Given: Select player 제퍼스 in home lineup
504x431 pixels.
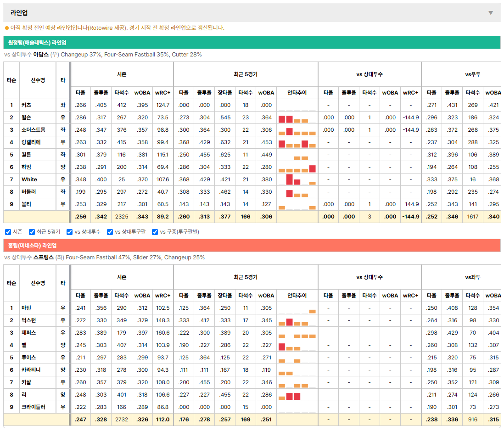Looking at the screenshot, I should pos(28,333).
